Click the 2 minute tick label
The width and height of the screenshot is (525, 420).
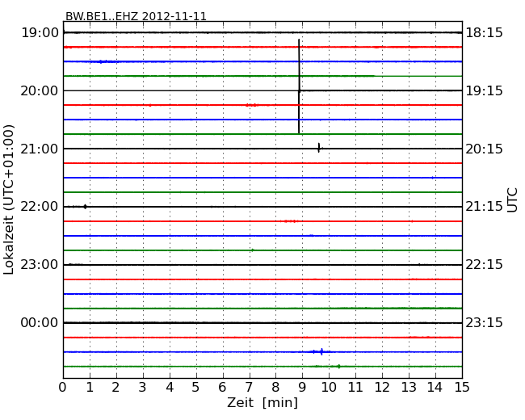pyautogui.click(x=116, y=387)
